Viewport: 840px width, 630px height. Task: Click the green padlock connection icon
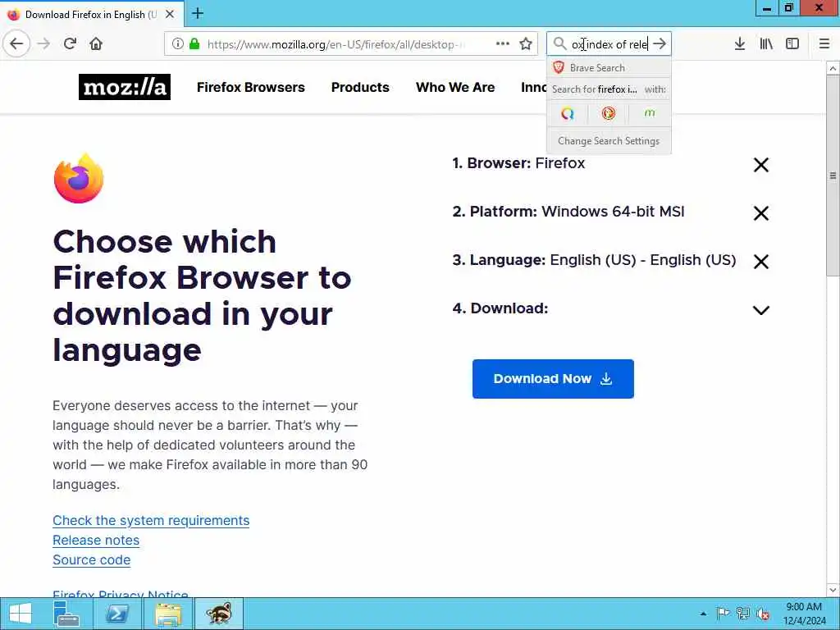(x=194, y=44)
